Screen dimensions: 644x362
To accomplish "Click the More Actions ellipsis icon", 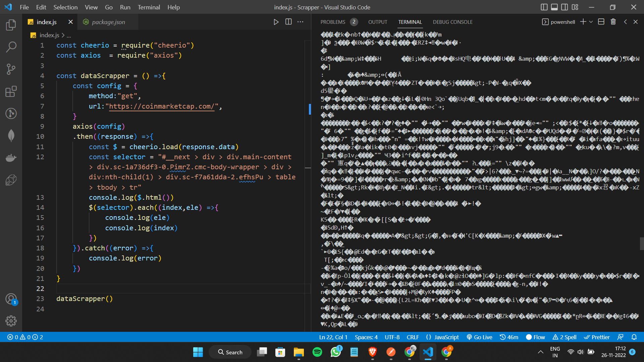I will coord(300,22).
